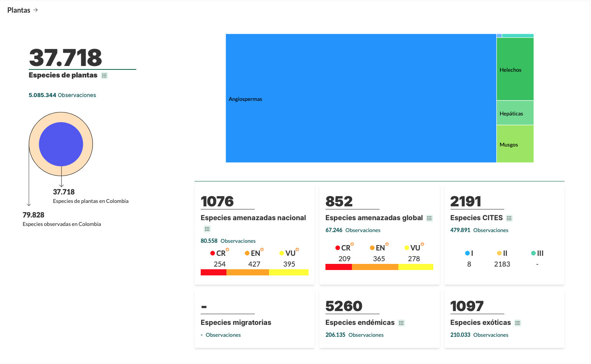This screenshot has width=591, height=364.
Task: Open list icon next to Especies amenazadas global
Action: [x=429, y=218]
